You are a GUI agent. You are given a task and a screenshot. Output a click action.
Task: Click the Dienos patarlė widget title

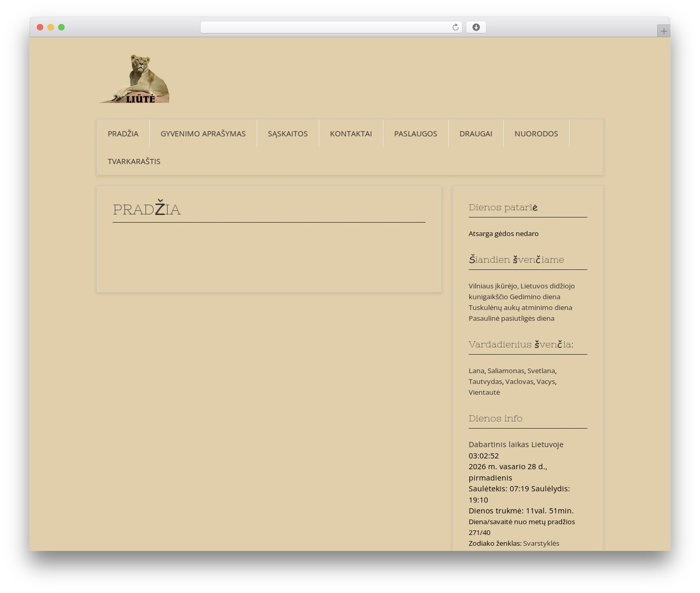503,207
